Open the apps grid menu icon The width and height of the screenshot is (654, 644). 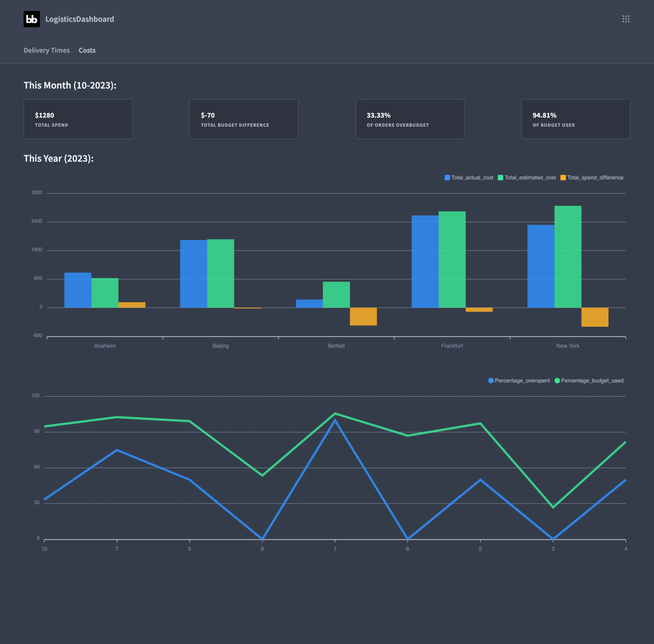[x=626, y=19]
